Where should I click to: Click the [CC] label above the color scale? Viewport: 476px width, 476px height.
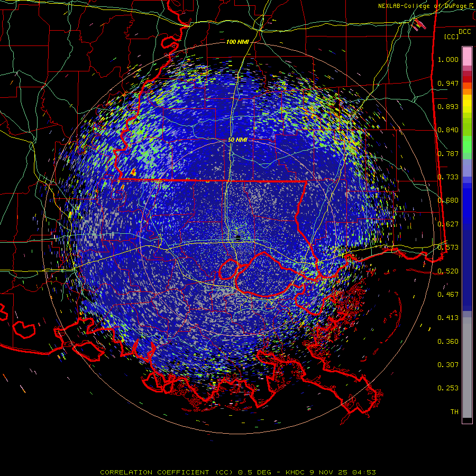(x=451, y=36)
